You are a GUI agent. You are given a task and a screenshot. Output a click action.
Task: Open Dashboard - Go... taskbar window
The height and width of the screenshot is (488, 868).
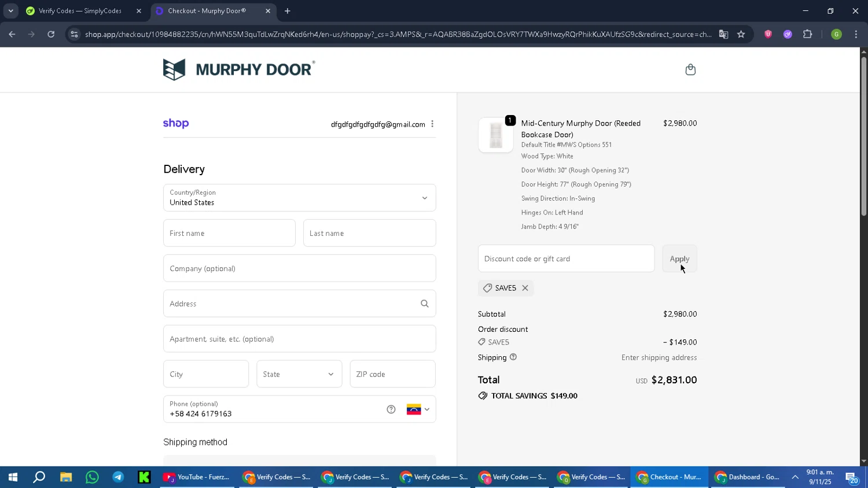click(748, 477)
